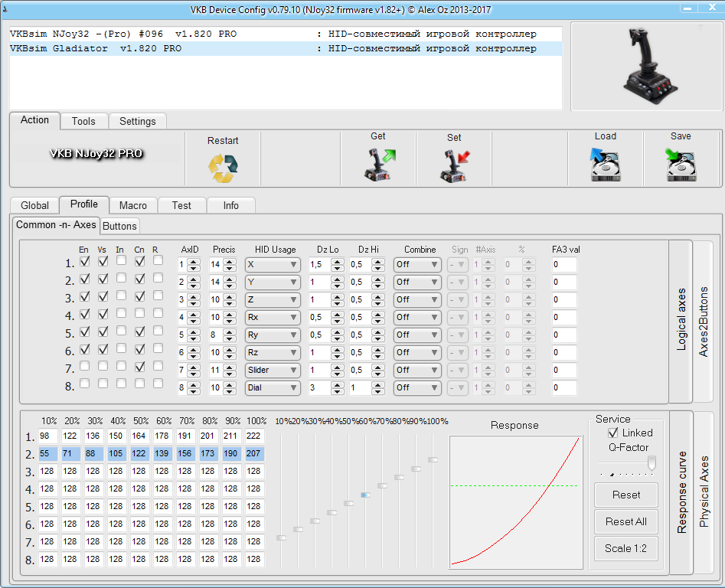725x588 pixels.
Task: Open HID Usage dropdown showing Slider
Action: [273, 371]
